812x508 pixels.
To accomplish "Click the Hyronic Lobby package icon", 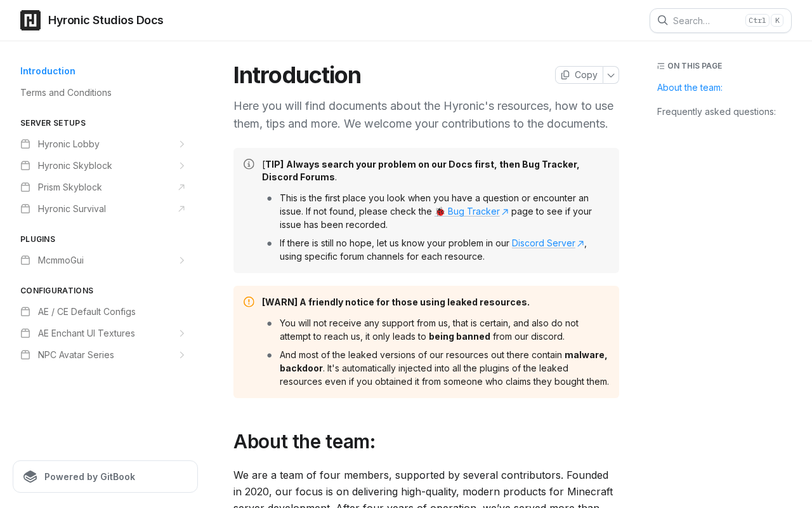I will 25,144.
